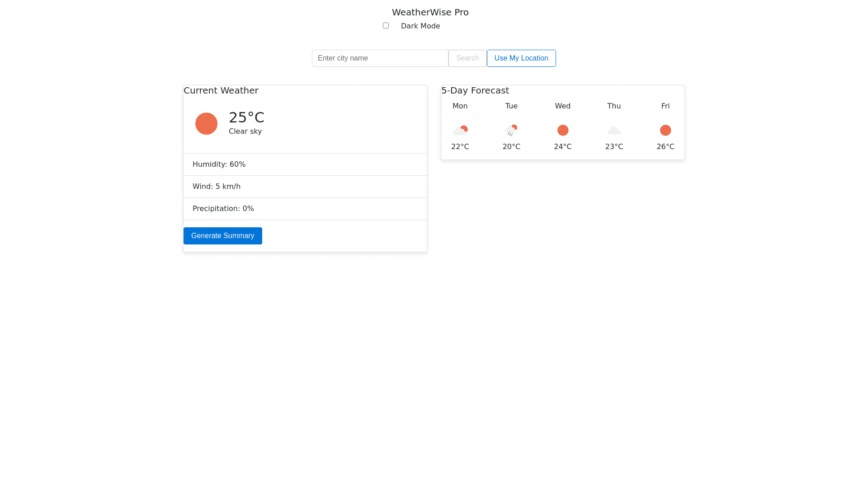Screen dimensions: 868x488
Task: Click Thursday's cloudy weather icon
Action: click(614, 131)
